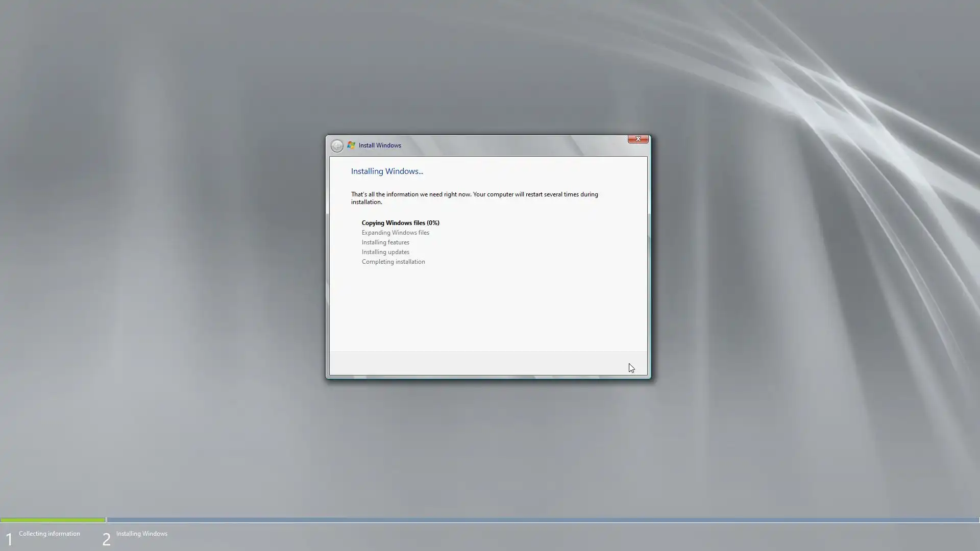
Task: Click the Collecting information stage label
Action: point(50,534)
